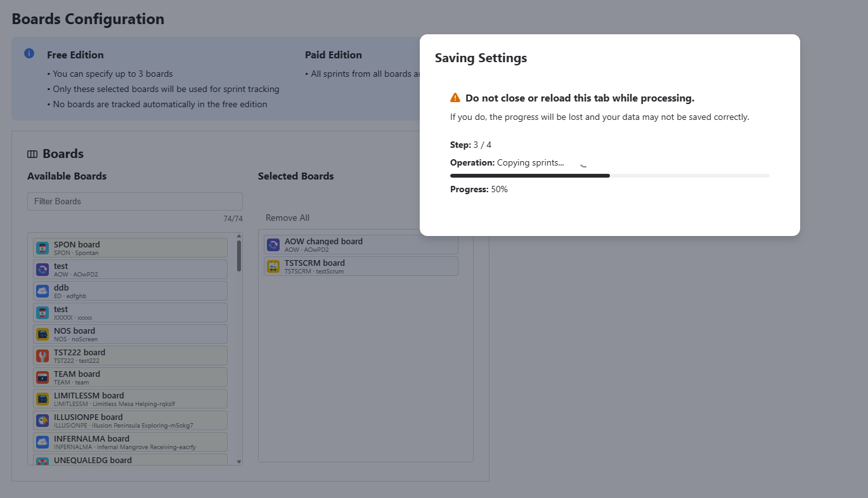Viewport: 868px width, 498px height.
Task: Click Remove All in Selected Boards
Action: click(x=288, y=218)
